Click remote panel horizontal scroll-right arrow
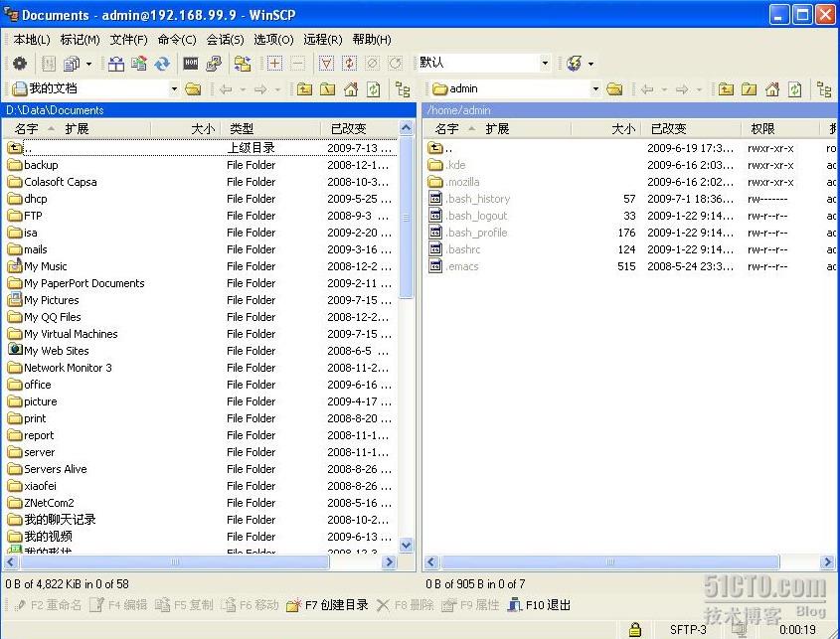The width and height of the screenshot is (840, 639). pos(828,561)
